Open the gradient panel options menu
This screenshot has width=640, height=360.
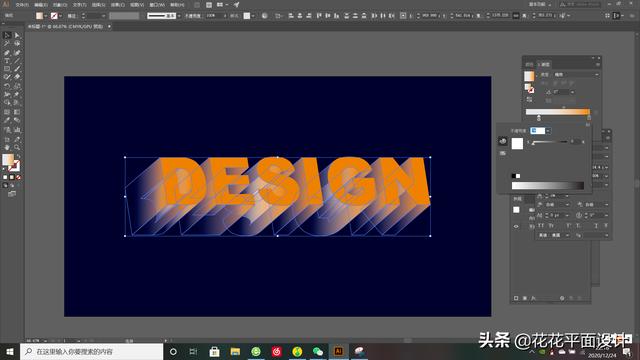click(598, 64)
